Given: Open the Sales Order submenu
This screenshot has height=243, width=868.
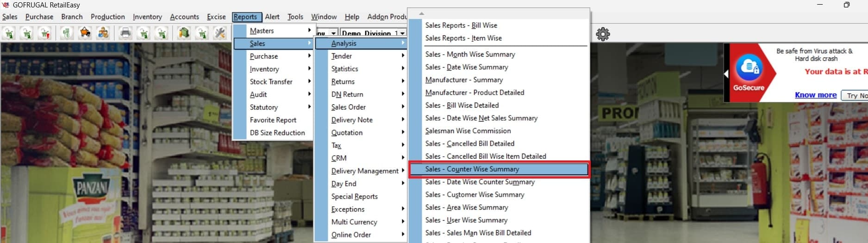Looking at the screenshot, I should [x=361, y=107].
